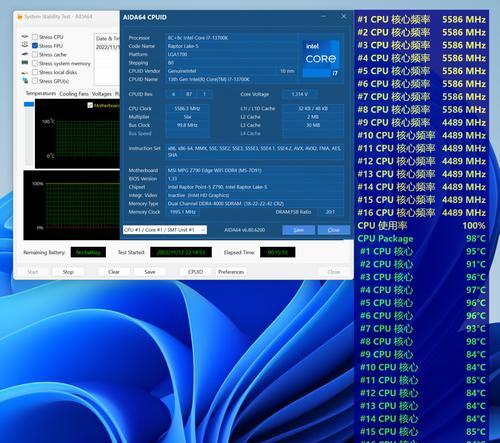Click the Elapsed Time value box
Image resolution: width=500 pixels, height=443 pixels.
[x=277, y=252]
